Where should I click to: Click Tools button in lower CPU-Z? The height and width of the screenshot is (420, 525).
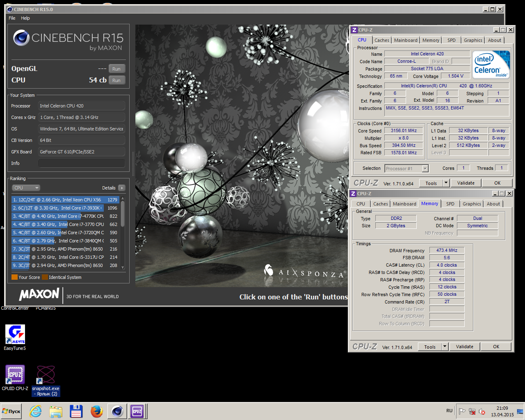[430, 347]
